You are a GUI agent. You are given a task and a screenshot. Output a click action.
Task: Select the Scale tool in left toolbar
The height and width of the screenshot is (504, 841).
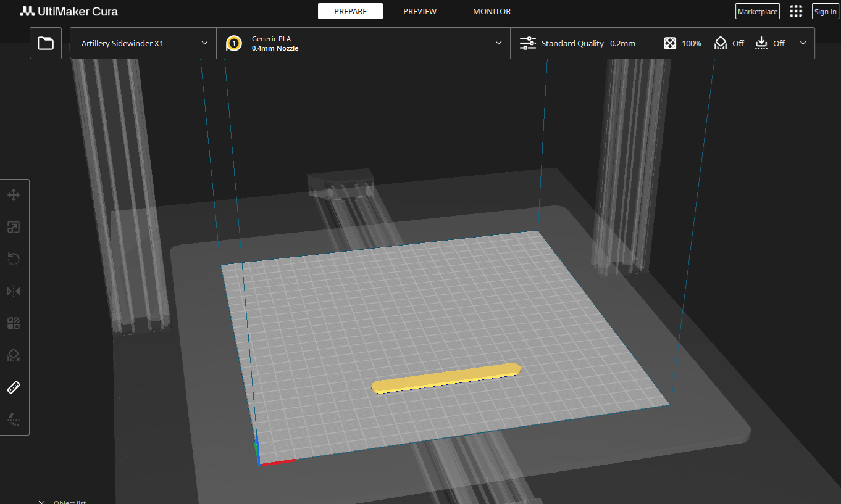click(14, 227)
